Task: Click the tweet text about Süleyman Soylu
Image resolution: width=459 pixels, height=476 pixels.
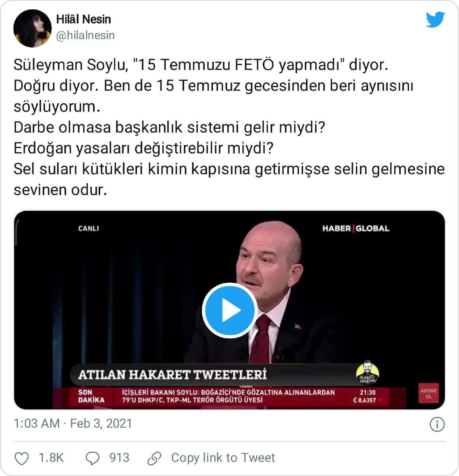Action: (x=229, y=127)
